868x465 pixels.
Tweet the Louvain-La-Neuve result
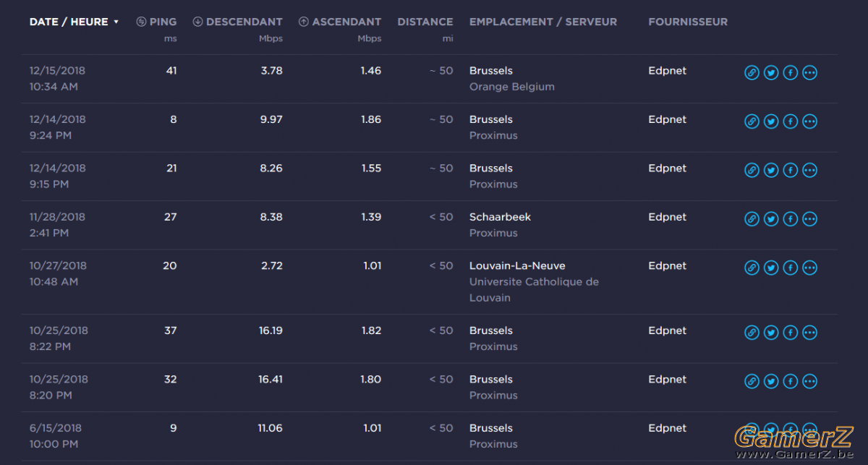point(771,268)
